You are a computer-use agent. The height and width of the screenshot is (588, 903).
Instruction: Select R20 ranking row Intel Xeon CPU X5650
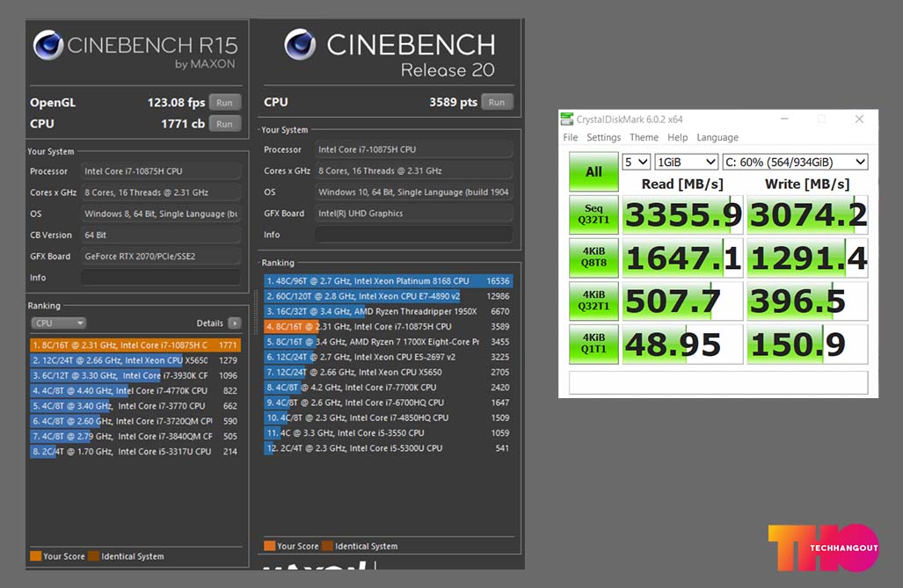point(388,372)
